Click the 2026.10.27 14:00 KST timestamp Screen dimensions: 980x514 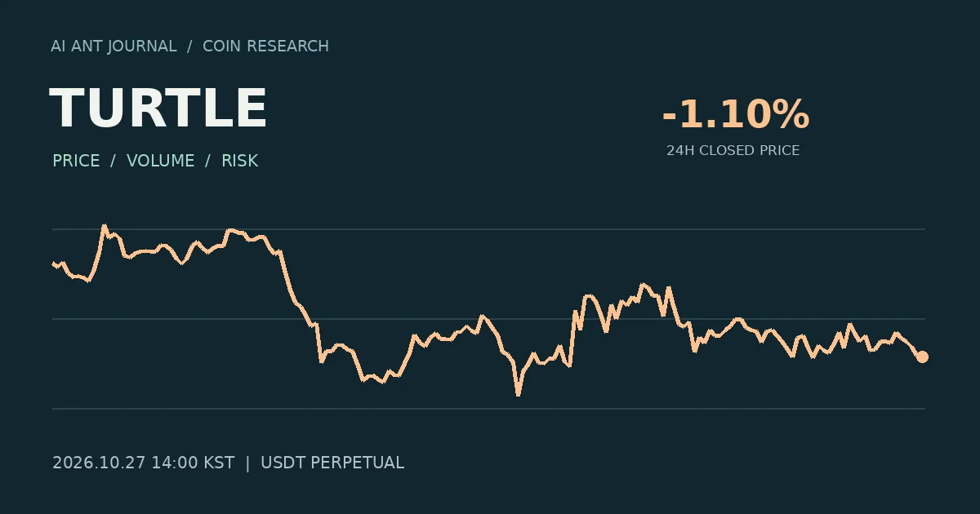click(x=143, y=463)
